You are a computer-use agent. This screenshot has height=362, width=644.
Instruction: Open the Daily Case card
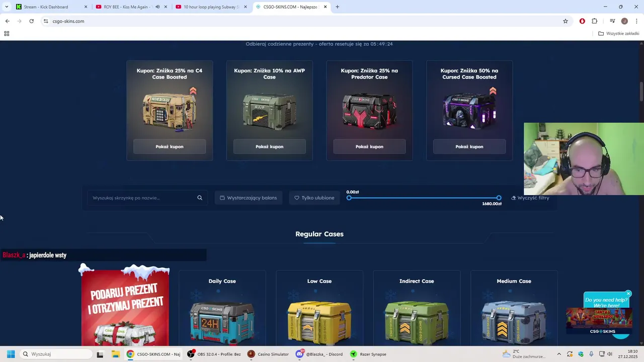222,309
